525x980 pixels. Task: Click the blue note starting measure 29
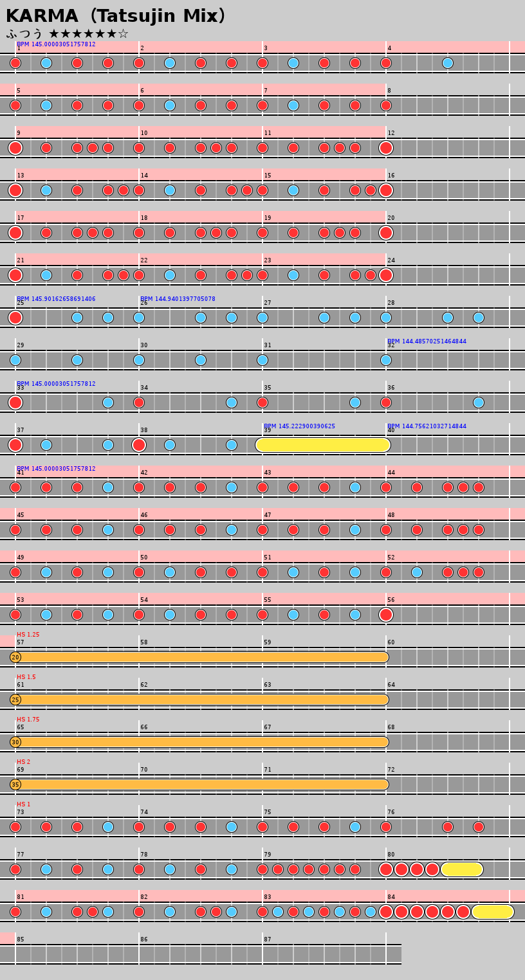(15, 360)
